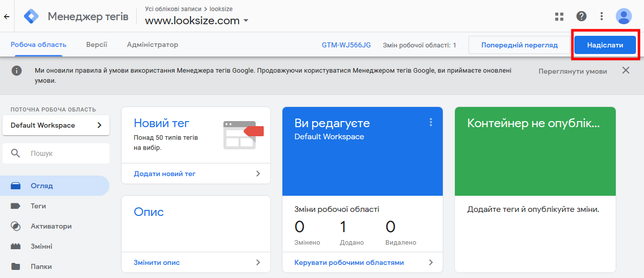Switch to the Версії tab
Image resolution: width=644 pixels, height=278 pixels.
(96, 44)
